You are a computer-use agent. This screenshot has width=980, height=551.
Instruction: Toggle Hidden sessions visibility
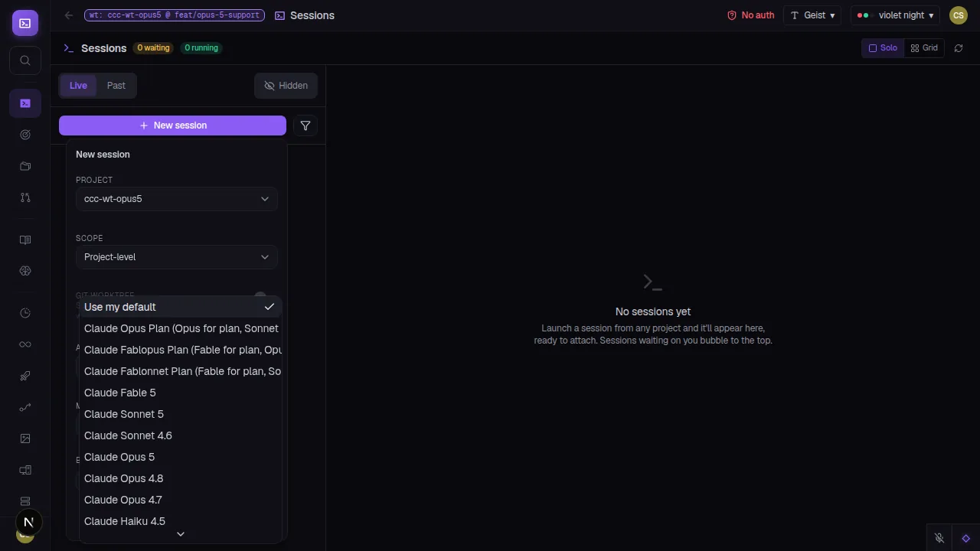tap(286, 86)
